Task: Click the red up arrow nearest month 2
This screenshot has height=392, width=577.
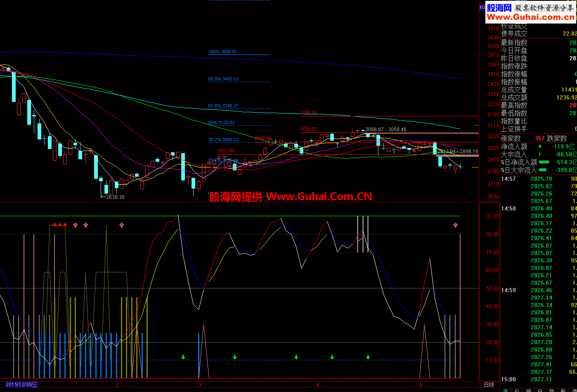Action: coord(121,225)
